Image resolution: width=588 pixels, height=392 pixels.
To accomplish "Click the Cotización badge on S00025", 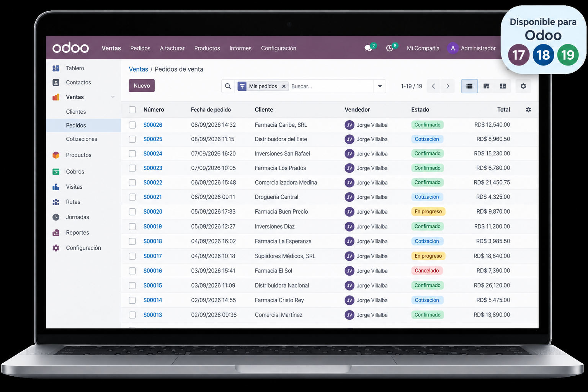I will 427,139.
